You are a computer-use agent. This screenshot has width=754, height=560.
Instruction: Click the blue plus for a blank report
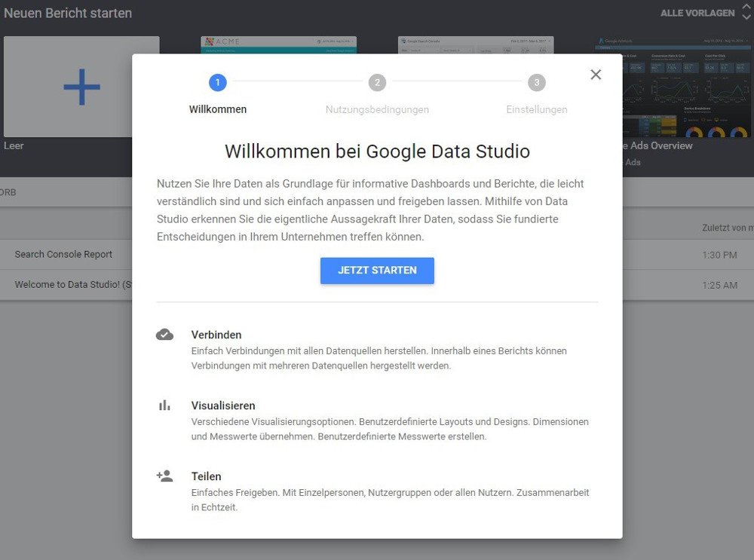pos(81,87)
